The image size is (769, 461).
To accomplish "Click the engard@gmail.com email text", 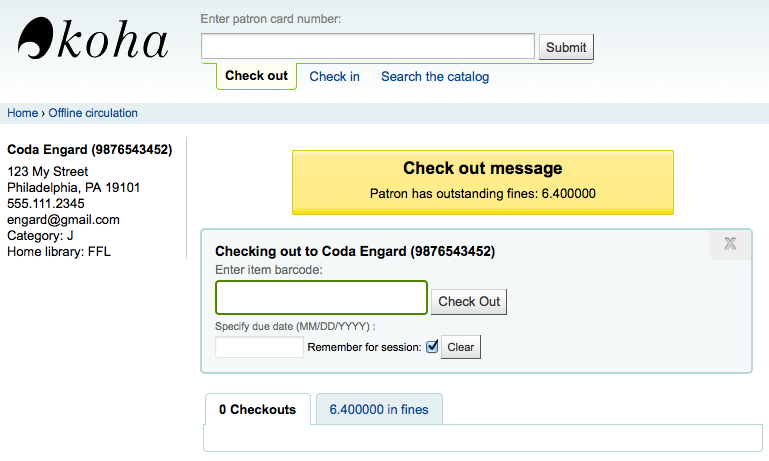I will [x=63, y=220].
